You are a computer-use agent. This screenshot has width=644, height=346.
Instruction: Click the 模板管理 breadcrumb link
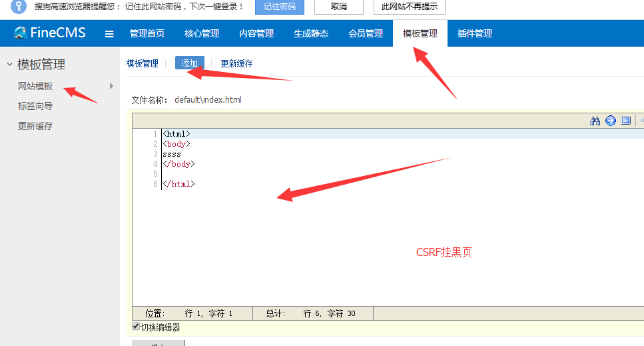[143, 63]
